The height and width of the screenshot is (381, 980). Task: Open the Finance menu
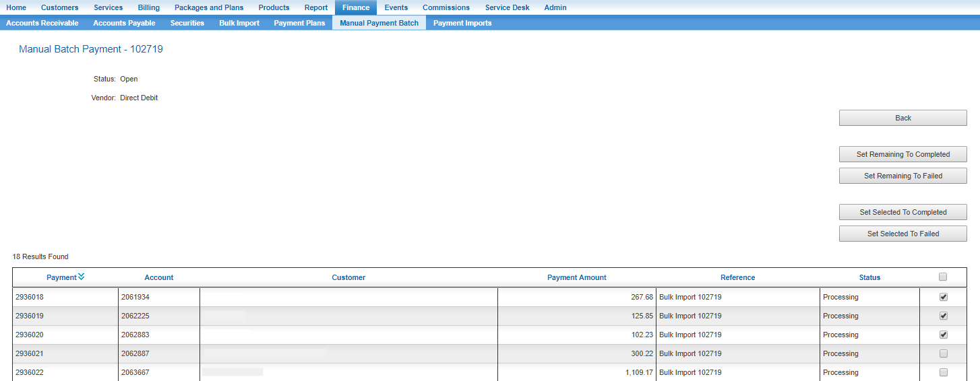click(x=355, y=7)
